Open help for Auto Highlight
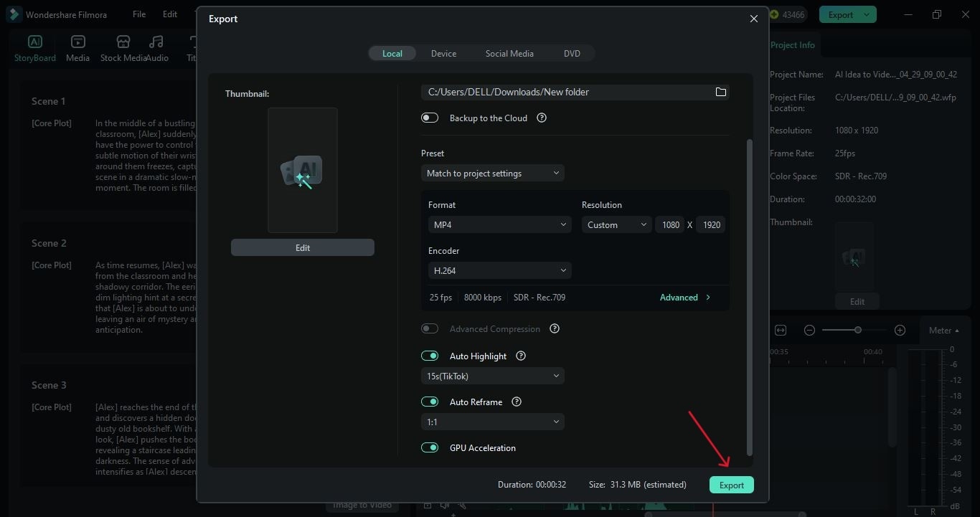This screenshot has width=980, height=517. (x=522, y=356)
